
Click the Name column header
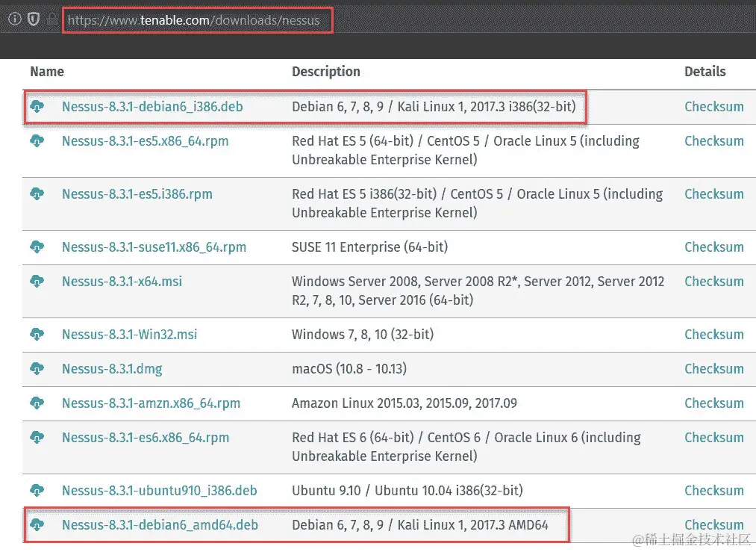47,72
